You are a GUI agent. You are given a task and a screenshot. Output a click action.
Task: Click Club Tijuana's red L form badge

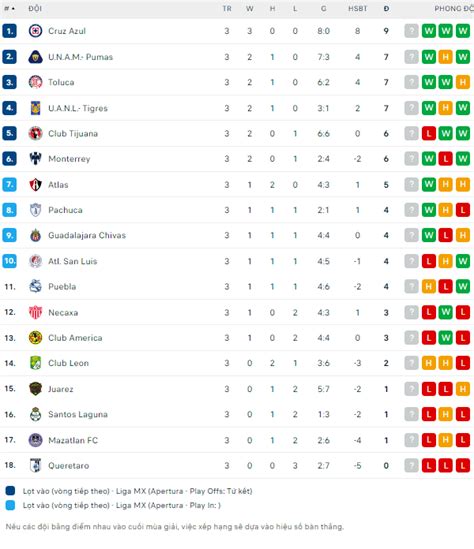click(x=428, y=133)
